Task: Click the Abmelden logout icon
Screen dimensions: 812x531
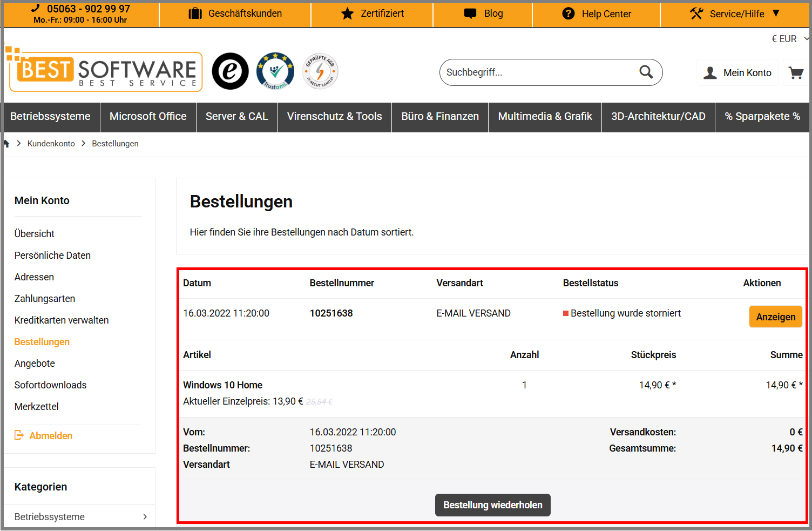Action: (19, 435)
